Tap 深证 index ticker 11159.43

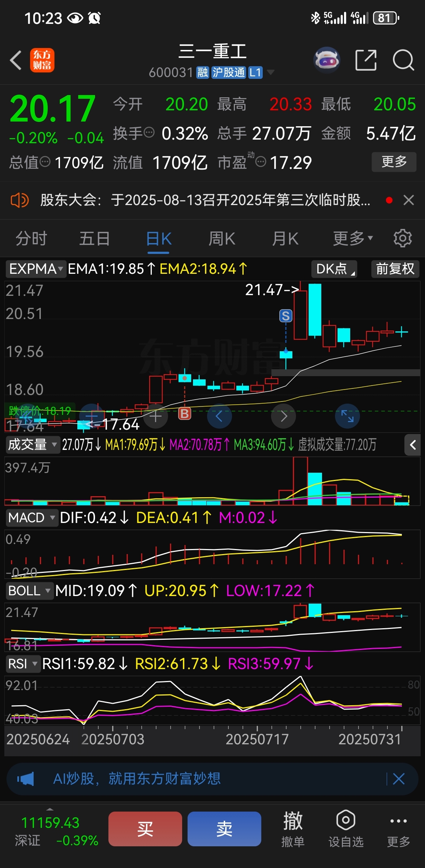56,831
